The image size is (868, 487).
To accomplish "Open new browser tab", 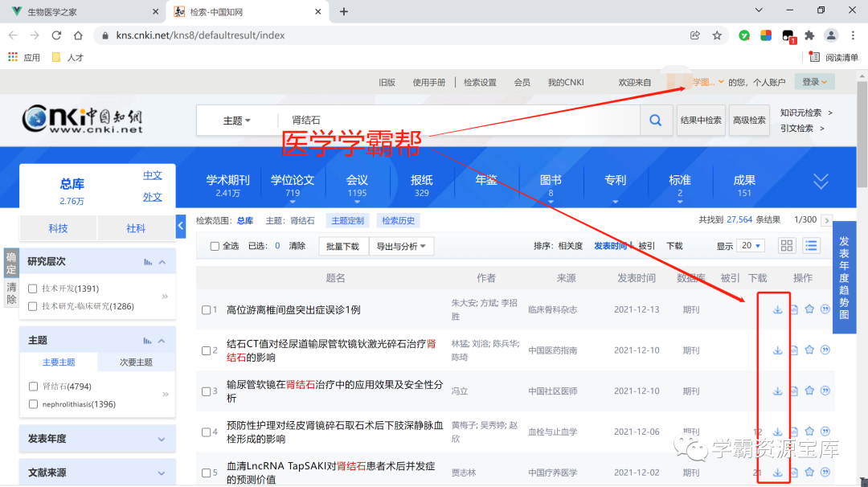I will tap(344, 11).
